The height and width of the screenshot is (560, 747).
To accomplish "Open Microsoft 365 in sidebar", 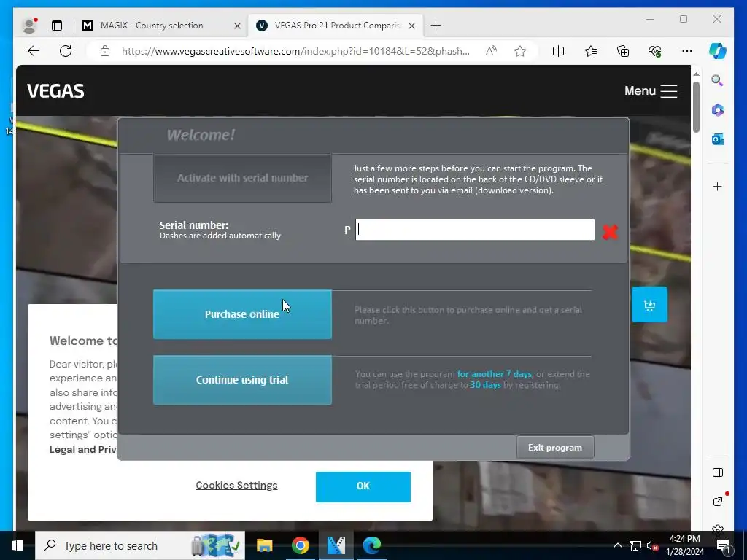I will 718,110.
